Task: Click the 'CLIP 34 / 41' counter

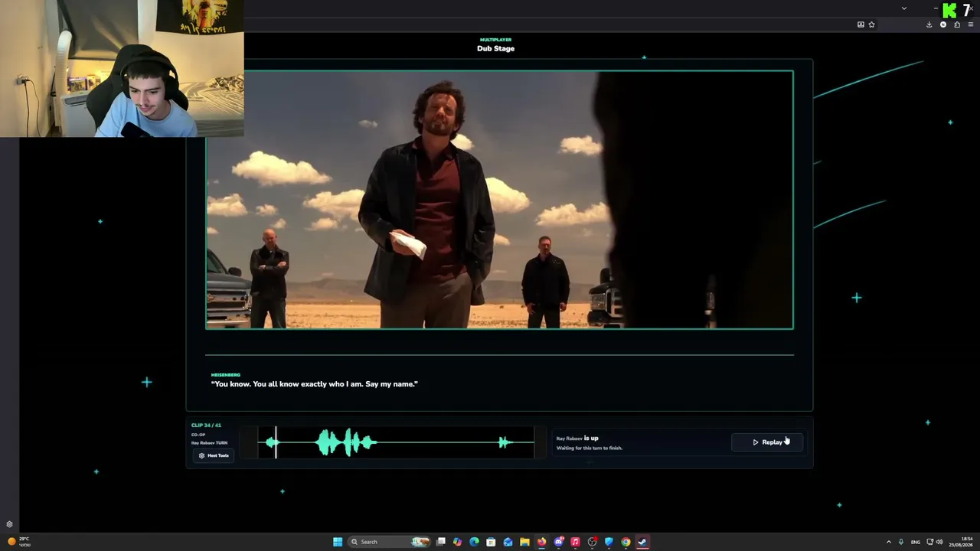Action: pos(206,425)
